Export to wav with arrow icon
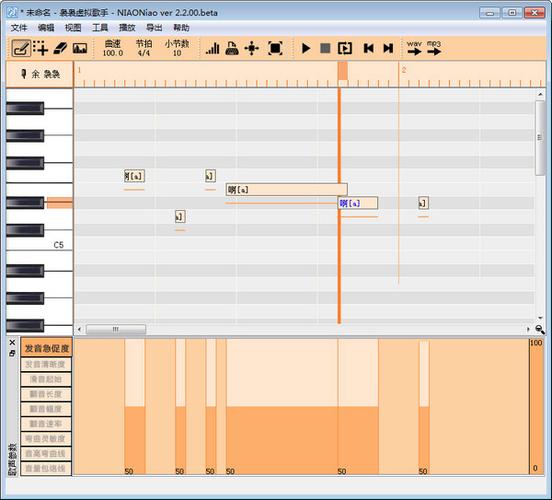The width and height of the screenshot is (552, 500). coord(414,48)
